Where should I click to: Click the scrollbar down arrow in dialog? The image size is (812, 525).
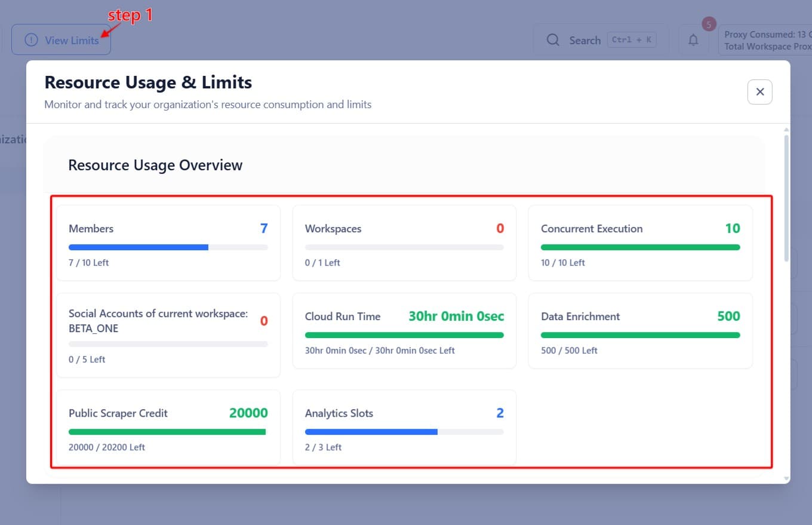pyautogui.click(x=786, y=478)
